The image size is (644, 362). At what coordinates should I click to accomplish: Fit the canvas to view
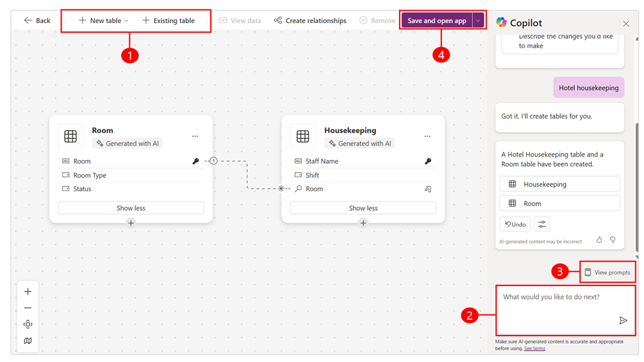pyautogui.click(x=28, y=324)
